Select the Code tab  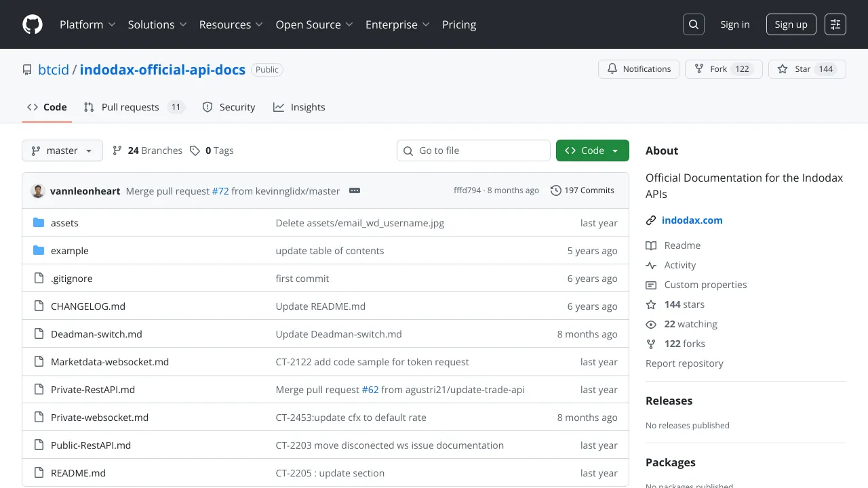[x=47, y=107]
